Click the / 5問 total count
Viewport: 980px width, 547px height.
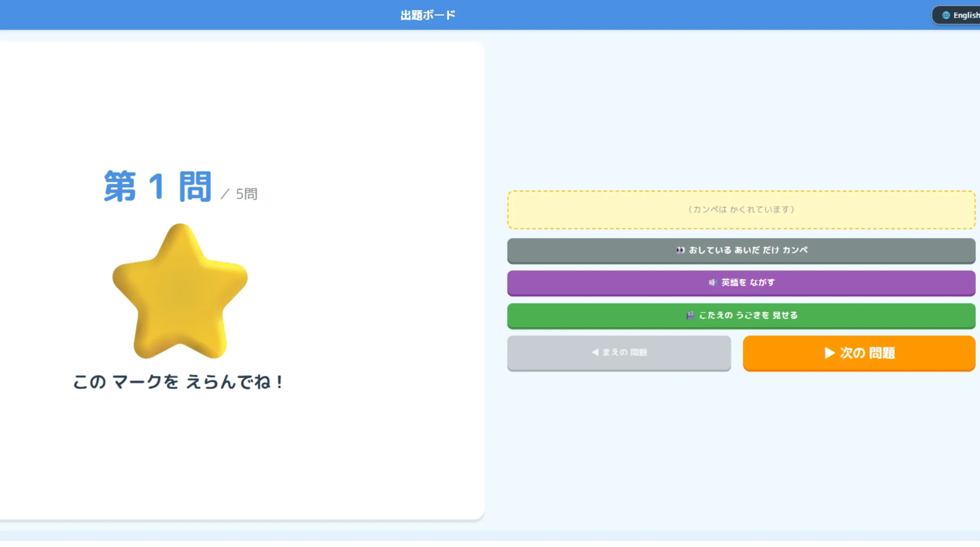click(239, 194)
